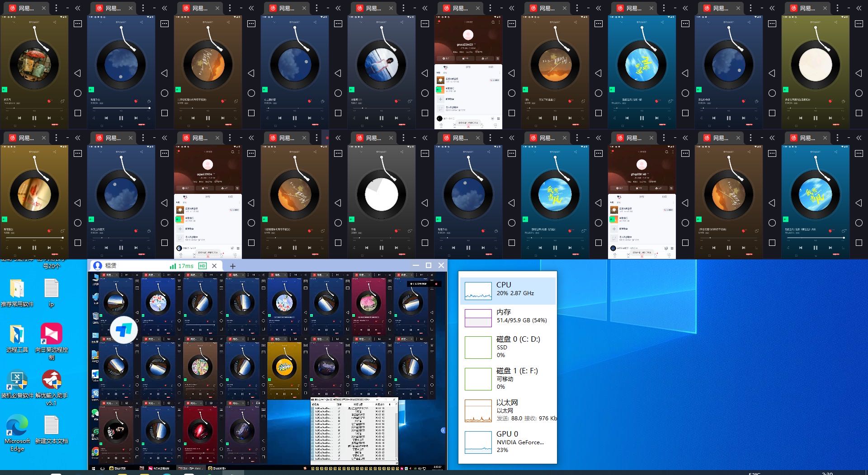
Task: Select ip text file on desktop
Action: pos(52,293)
